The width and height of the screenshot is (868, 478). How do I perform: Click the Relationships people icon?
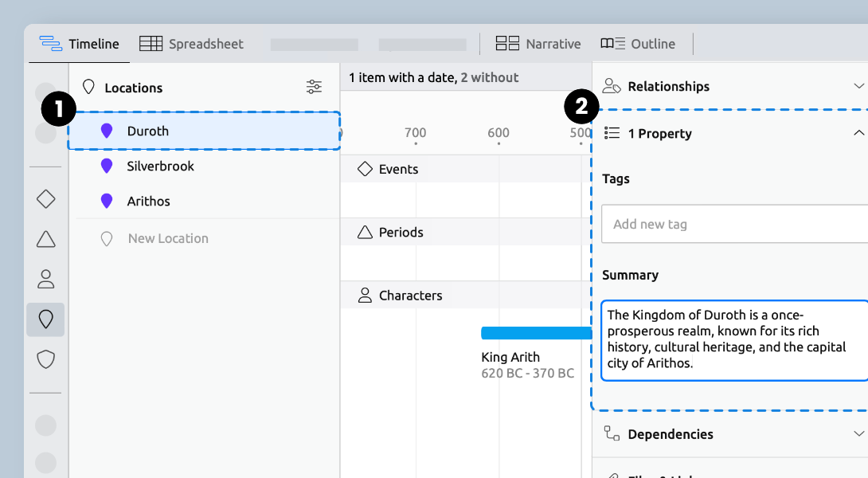[x=612, y=86]
